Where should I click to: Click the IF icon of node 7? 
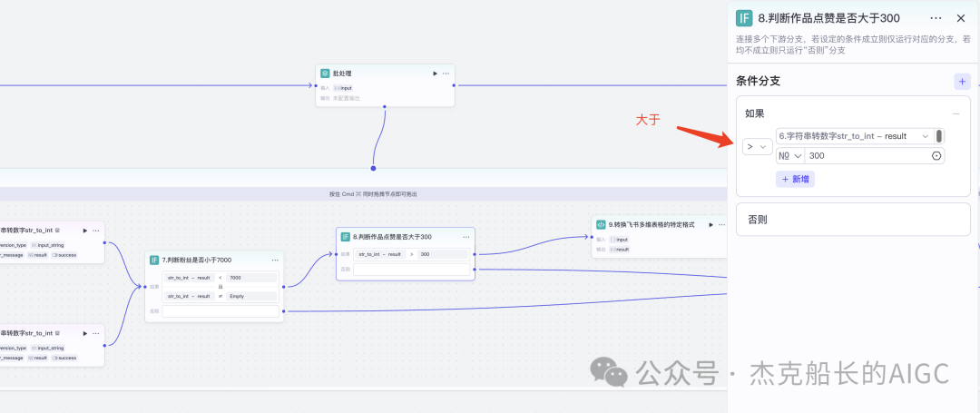coord(154,260)
